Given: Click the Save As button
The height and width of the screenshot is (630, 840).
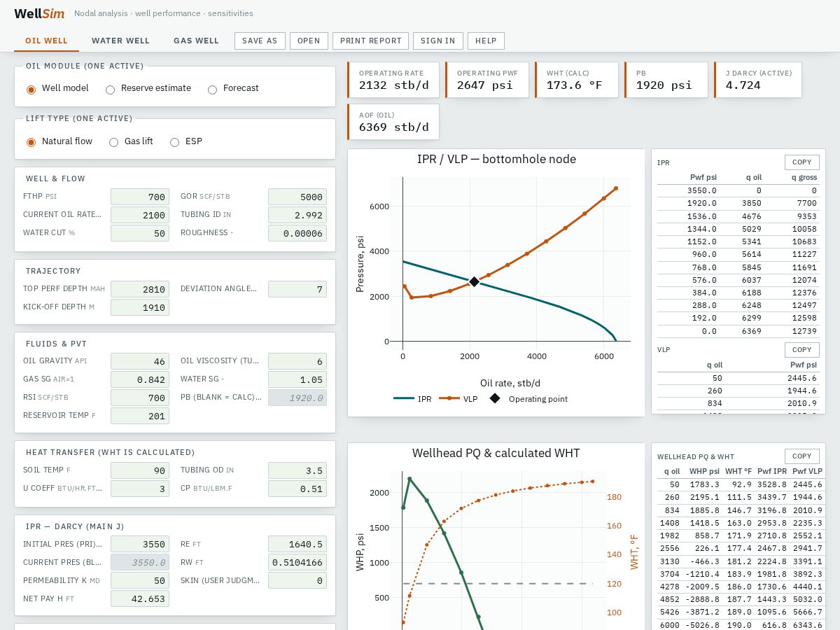Looking at the screenshot, I should [260, 41].
